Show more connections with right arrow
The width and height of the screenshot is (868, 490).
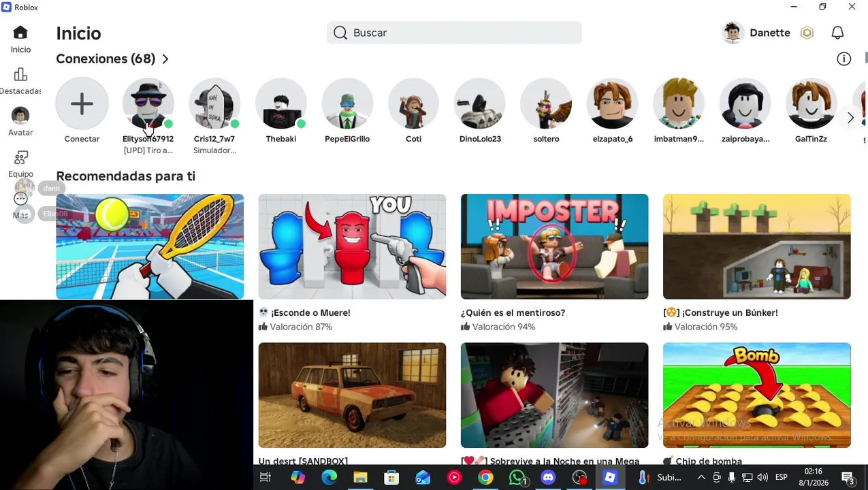coord(850,118)
